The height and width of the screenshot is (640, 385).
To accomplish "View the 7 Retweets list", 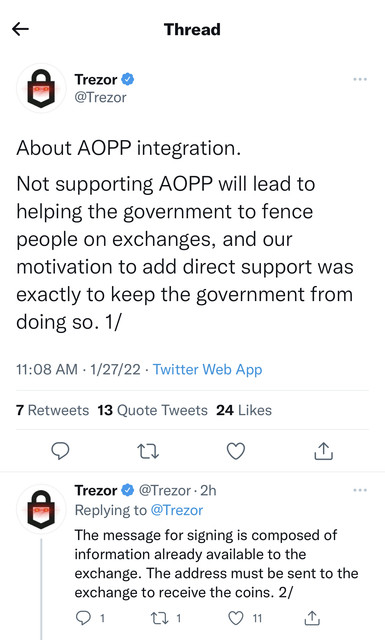I will [x=52, y=410].
